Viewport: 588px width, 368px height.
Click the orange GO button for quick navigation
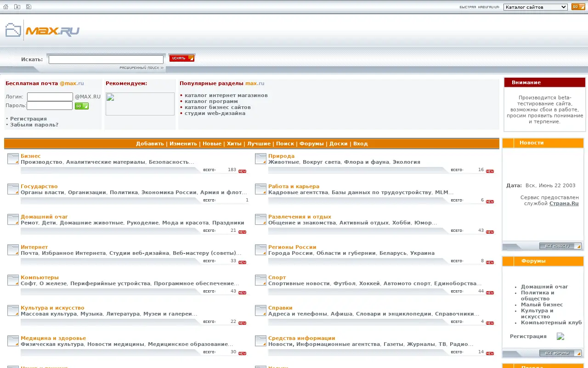click(x=578, y=7)
